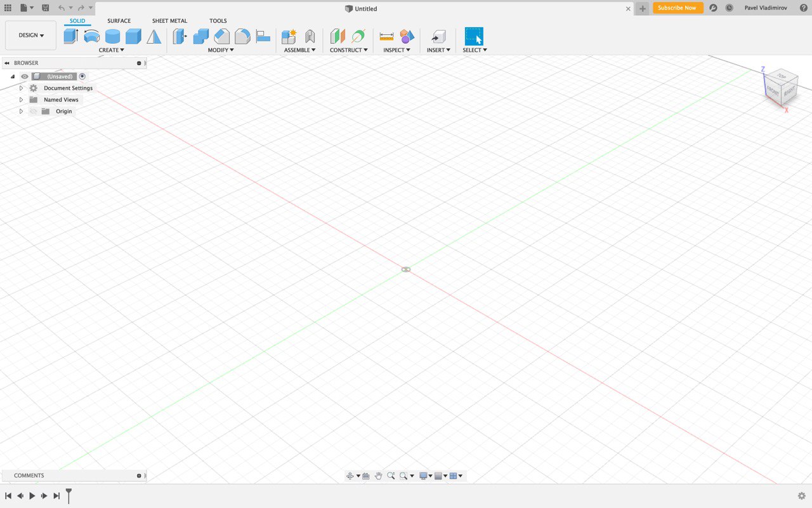812x508 pixels.
Task: Toggle visibility of the Origin folder
Action: [34, 111]
